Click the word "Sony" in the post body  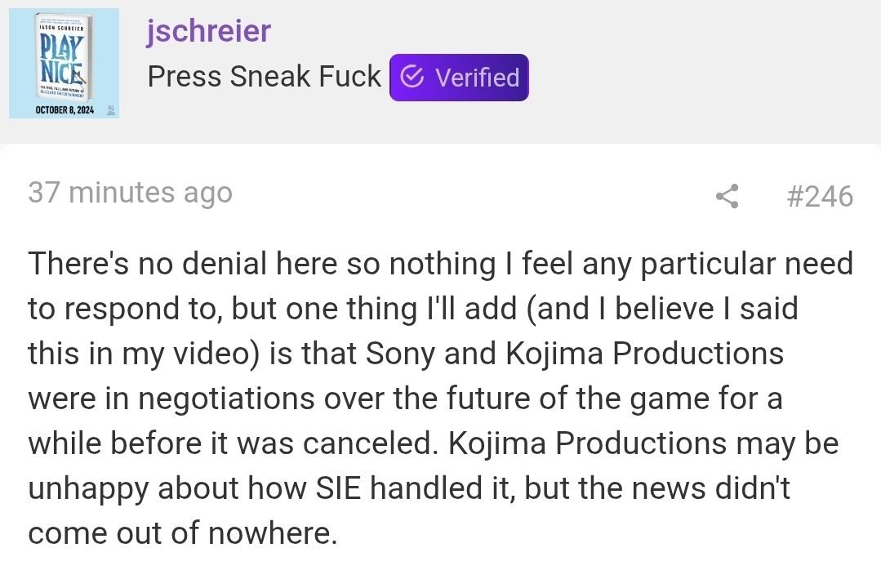pos(399,354)
